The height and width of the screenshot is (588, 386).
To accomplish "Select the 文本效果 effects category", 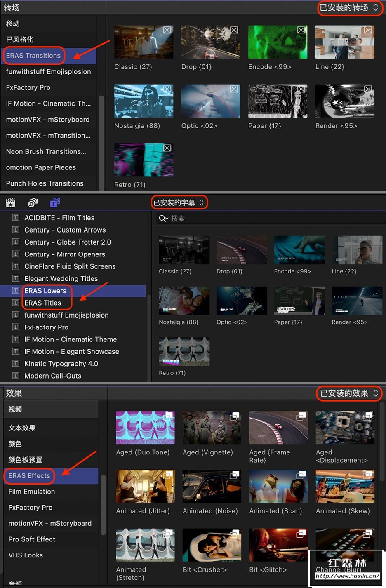I will [x=51, y=428].
